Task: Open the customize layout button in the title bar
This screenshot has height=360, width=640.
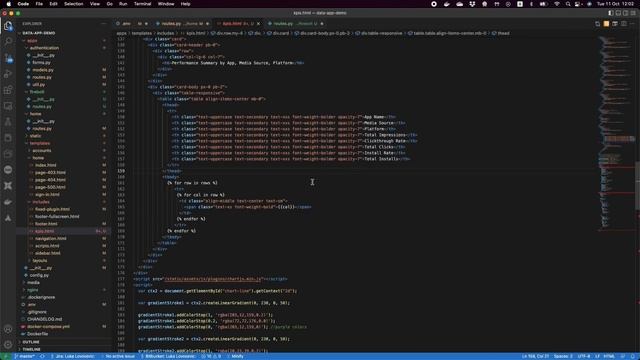Action: (x=633, y=13)
